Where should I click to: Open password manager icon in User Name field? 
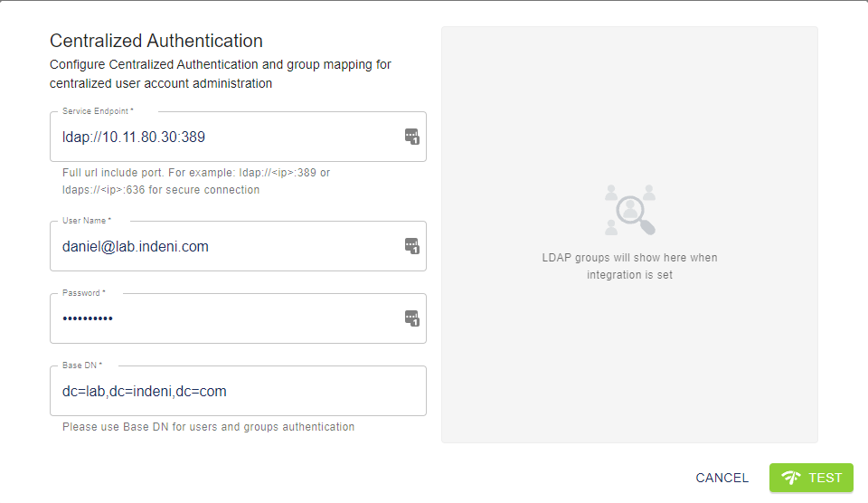point(411,246)
